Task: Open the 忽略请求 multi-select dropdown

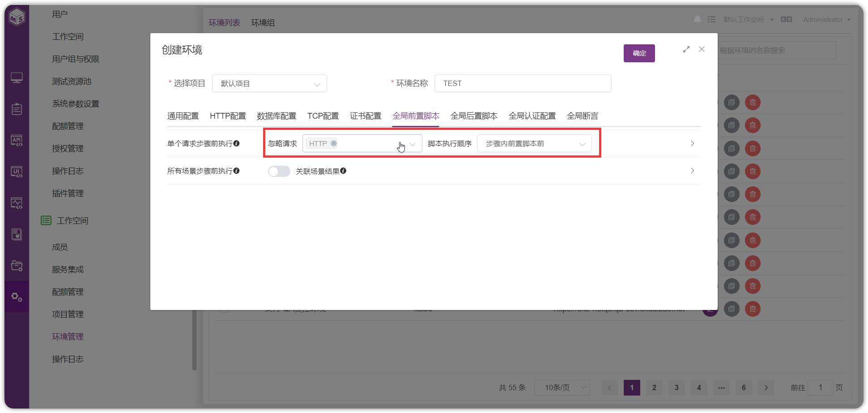Action: coord(362,143)
